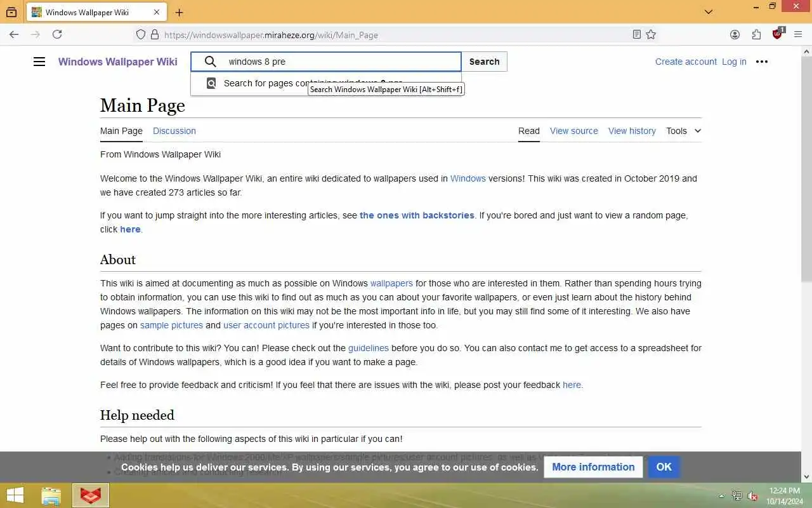Open the Windows link in welcome text
Image resolution: width=812 pixels, height=508 pixels.
[x=468, y=178]
